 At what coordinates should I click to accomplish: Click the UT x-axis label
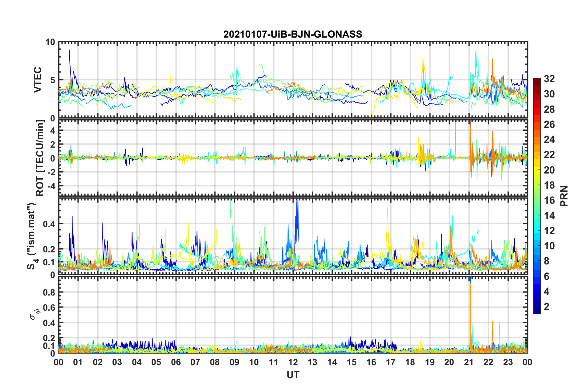pos(293,374)
